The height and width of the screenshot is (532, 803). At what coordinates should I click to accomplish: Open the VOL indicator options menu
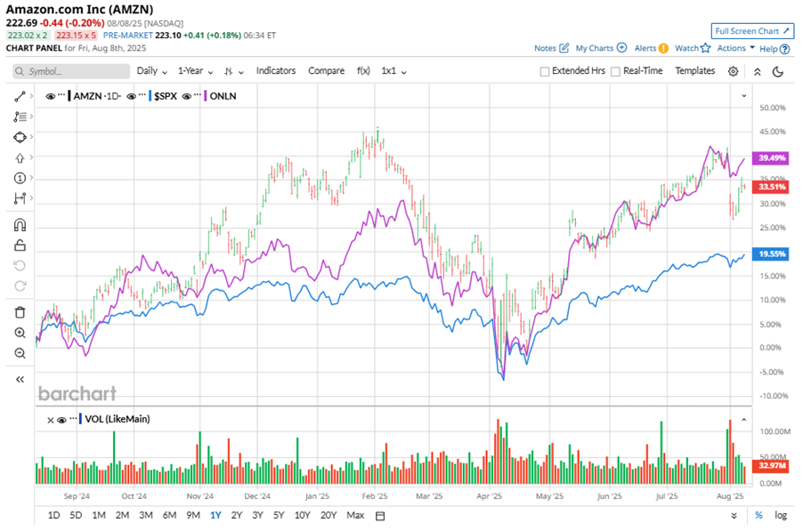click(x=73, y=418)
